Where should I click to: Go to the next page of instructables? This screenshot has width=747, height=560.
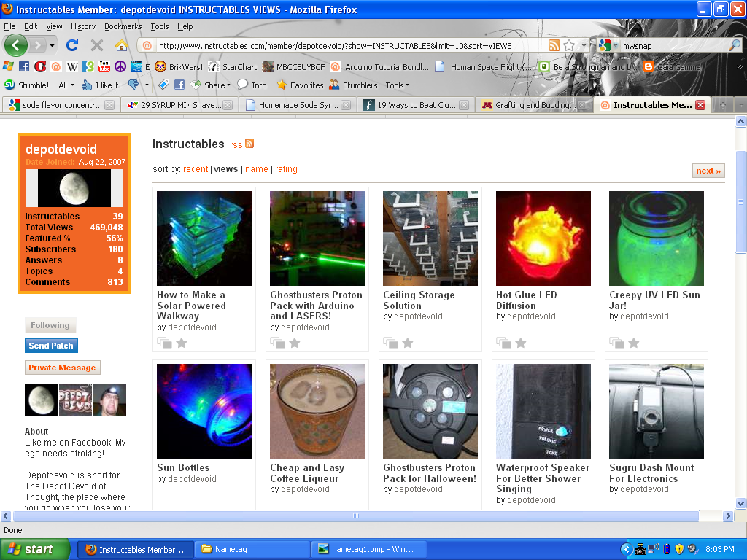tap(708, 171)
